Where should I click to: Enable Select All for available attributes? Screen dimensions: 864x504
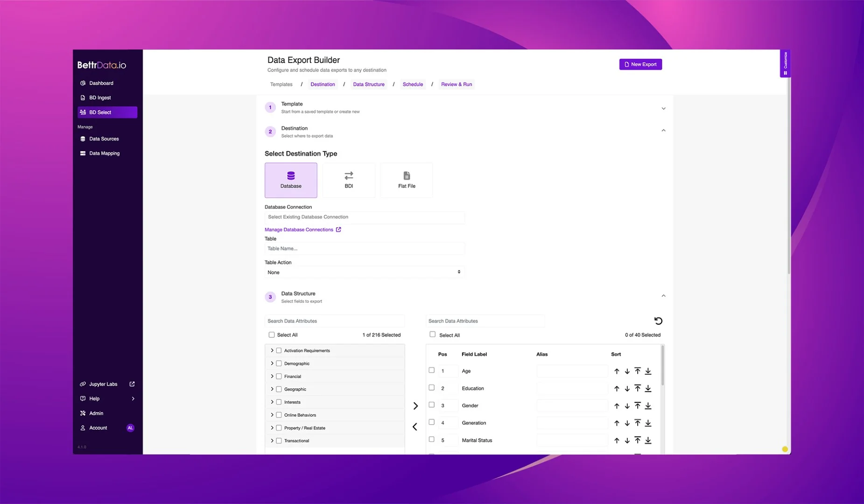[x=272, y=335]
